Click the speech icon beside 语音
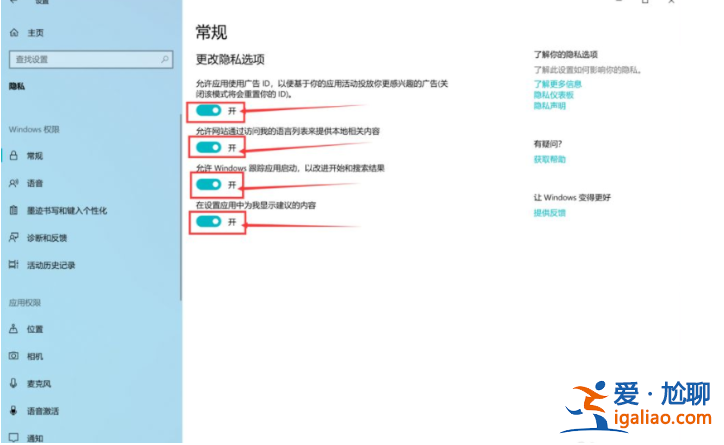 coord(14,183)
